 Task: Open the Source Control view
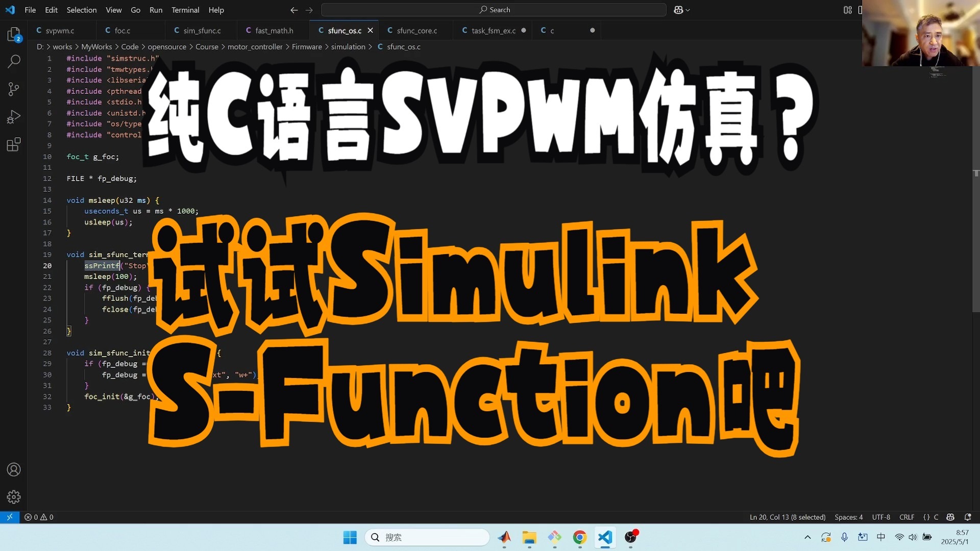click(14, 89)
